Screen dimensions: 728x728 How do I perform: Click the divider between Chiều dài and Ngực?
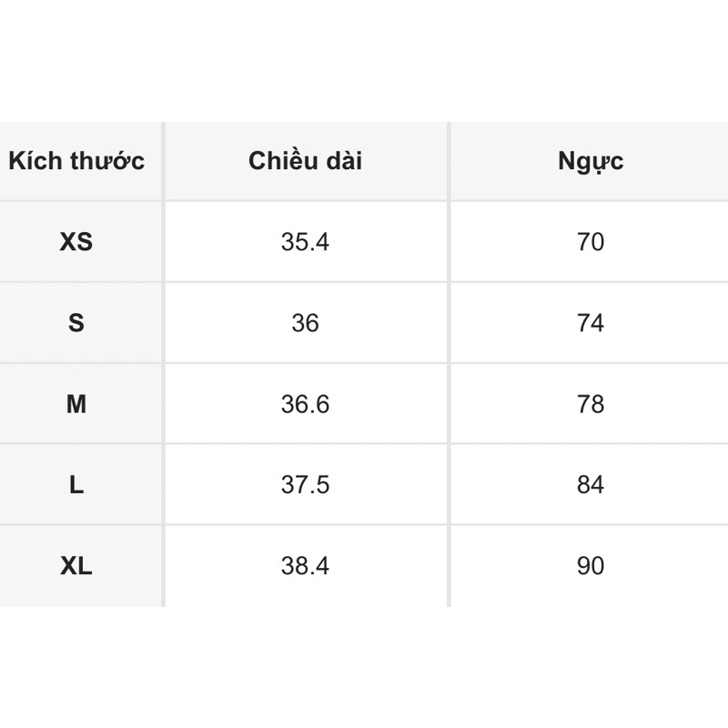tap(449, 364)
